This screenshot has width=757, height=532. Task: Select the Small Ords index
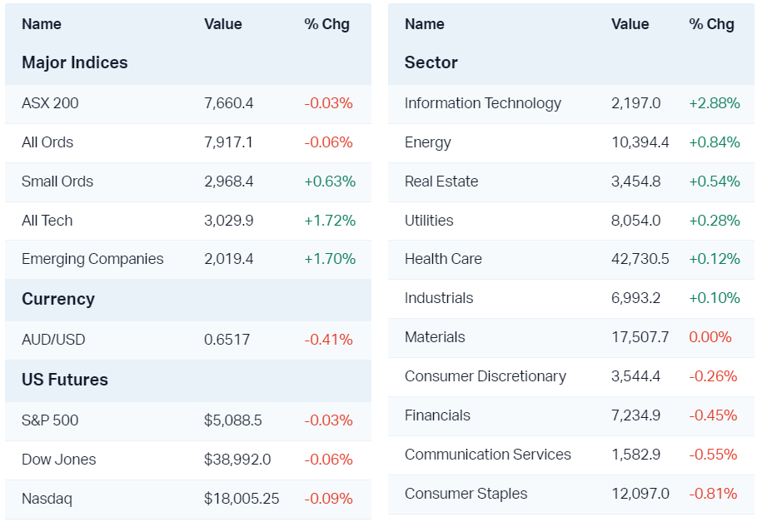(x=57, y=181)
